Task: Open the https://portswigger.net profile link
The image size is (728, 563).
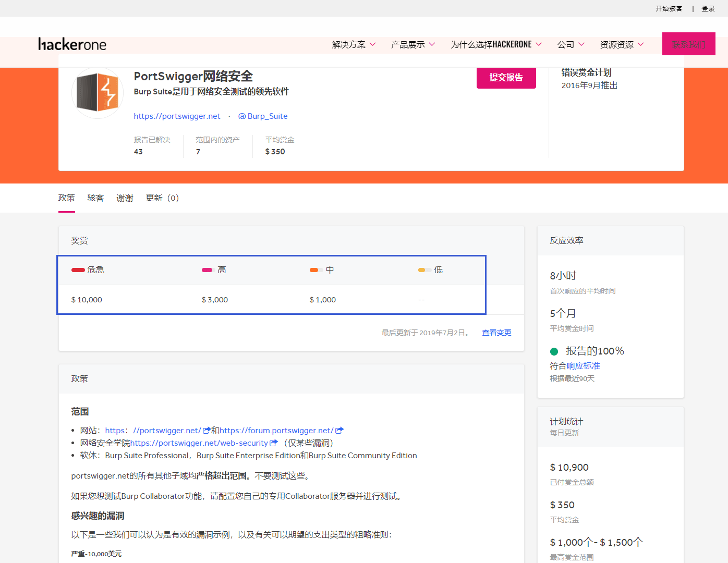Action: (x=177, y=116)
